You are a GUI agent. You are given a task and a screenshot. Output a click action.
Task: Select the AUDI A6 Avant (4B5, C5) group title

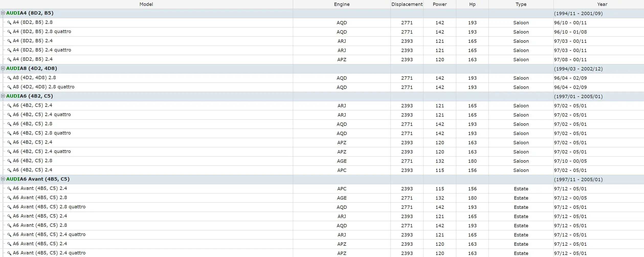click(x=38, y=179)
